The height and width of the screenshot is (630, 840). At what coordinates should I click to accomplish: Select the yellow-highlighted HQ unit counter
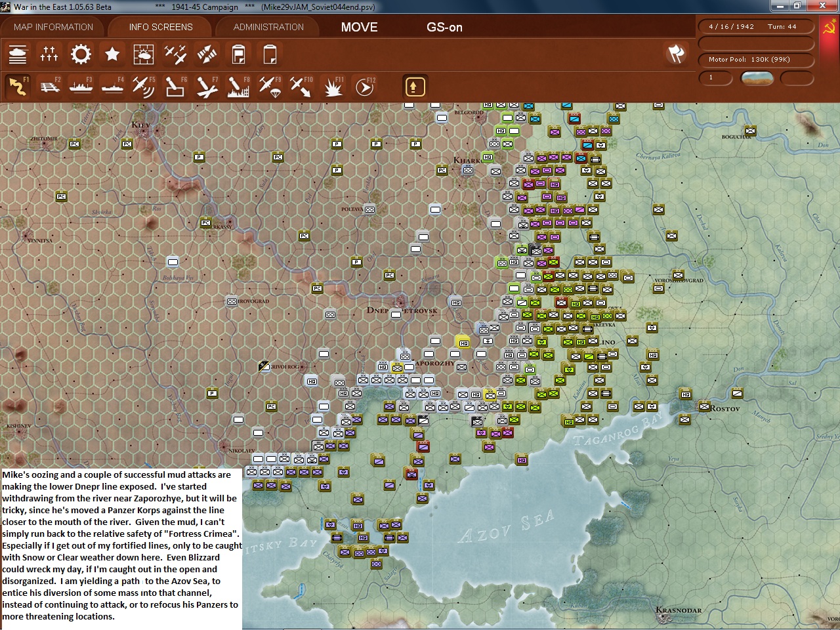[463, 342]
